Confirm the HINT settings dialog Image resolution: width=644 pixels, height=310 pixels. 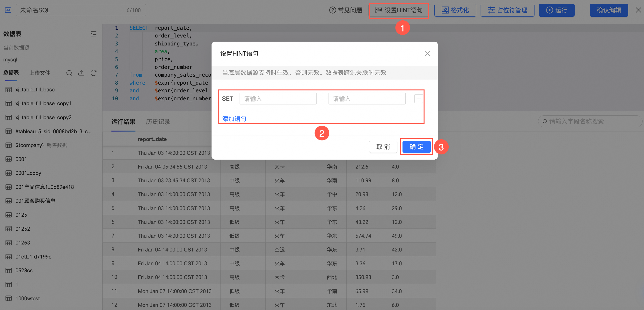pos(416,147)
